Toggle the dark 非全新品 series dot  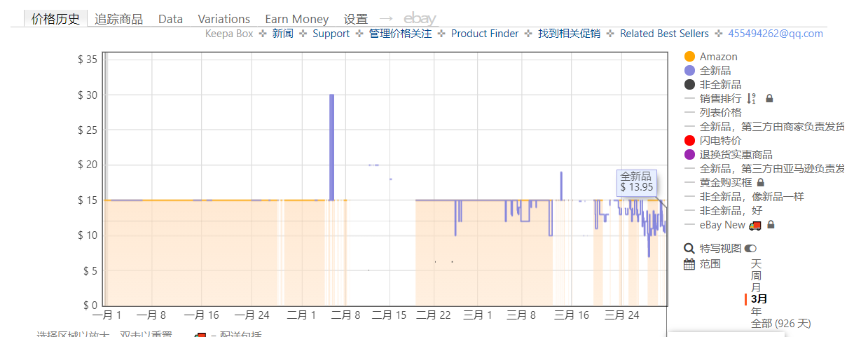(x=689, y=85)
